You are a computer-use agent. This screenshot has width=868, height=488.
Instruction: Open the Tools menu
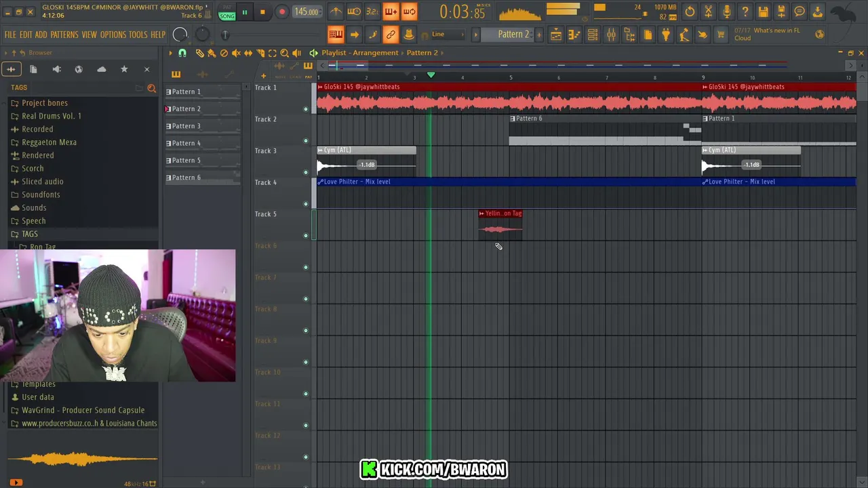point(138,35)
